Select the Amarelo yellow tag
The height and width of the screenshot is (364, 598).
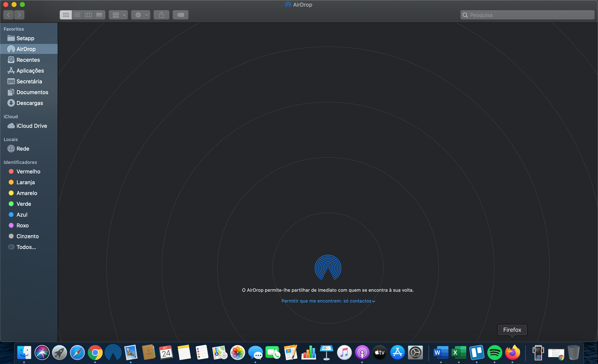(29, 193)
